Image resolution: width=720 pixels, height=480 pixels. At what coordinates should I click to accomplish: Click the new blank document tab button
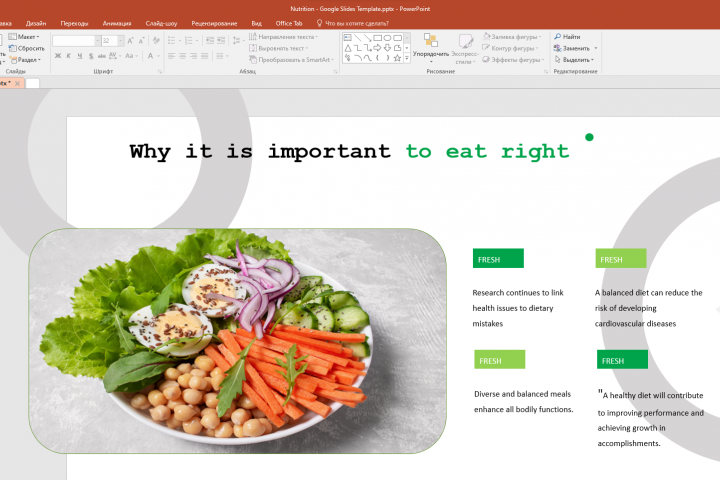pyautogui.click(x=33, y=83)
